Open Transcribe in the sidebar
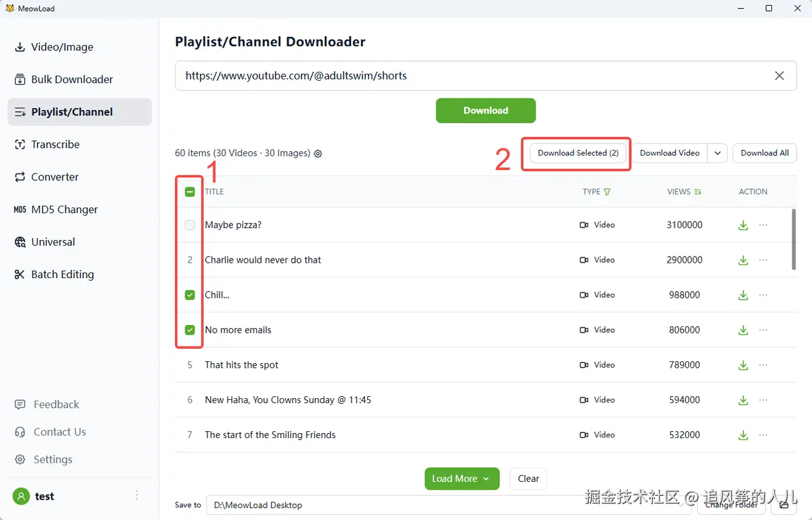The width and height of the screenshot is (812, 520). point(80,144)
